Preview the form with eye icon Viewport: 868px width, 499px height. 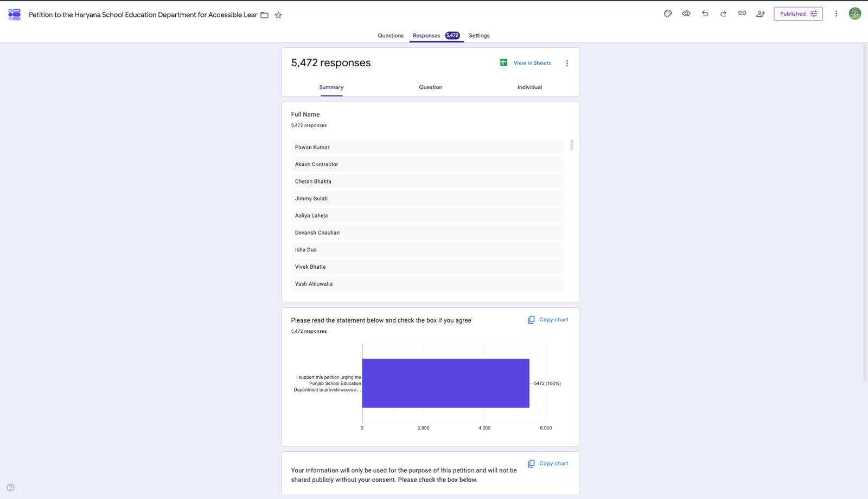[686, 14]
